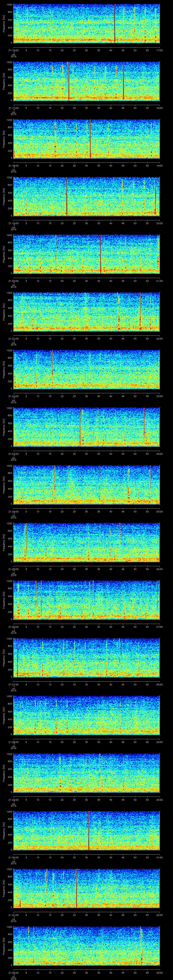Image resolution: width=173 pixels, height=980 pixels.
Task: Click the 21:24:00 start time label
Action: pos(13,512)
